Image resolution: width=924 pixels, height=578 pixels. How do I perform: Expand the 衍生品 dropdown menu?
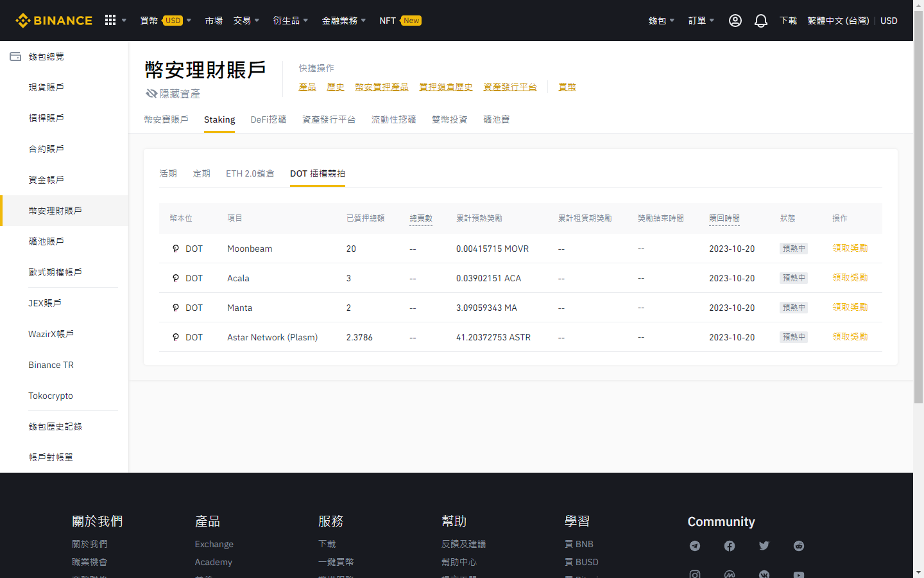291,21
